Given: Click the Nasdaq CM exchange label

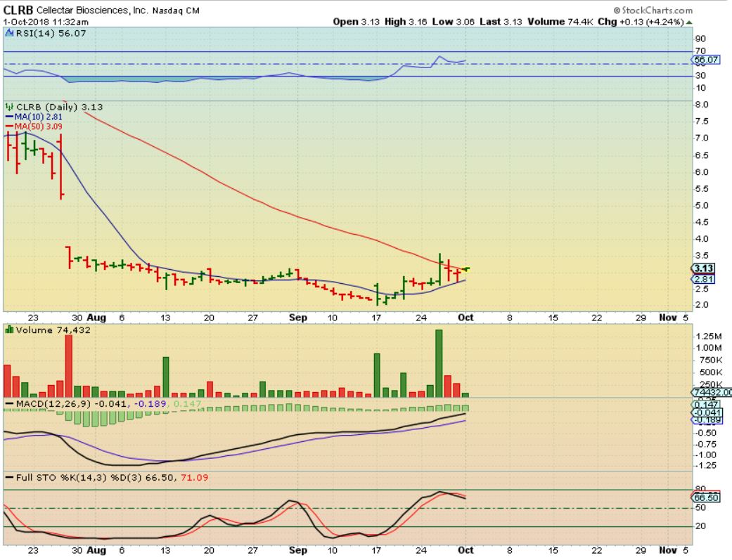Looking at the screenshot, I should pos(176,11).
